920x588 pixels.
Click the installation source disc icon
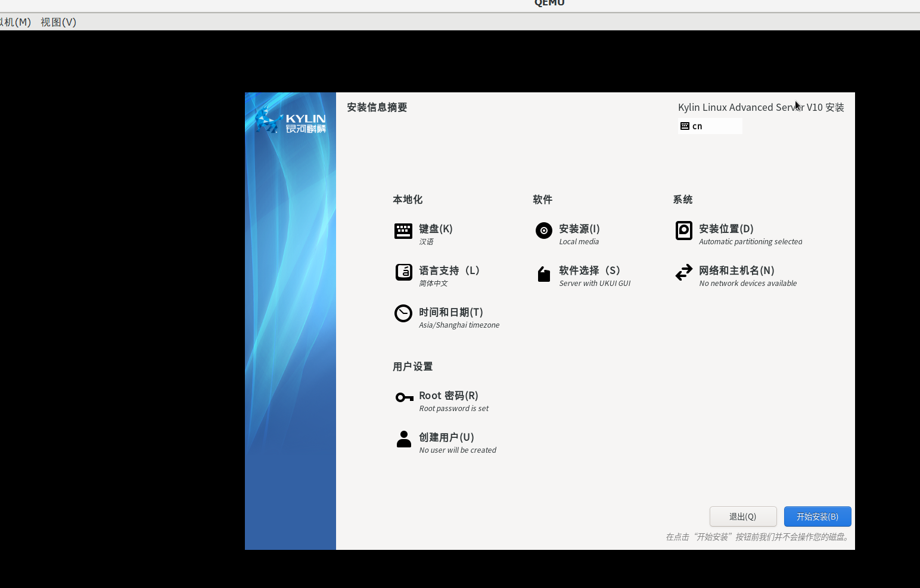click(x=543, y=231)
